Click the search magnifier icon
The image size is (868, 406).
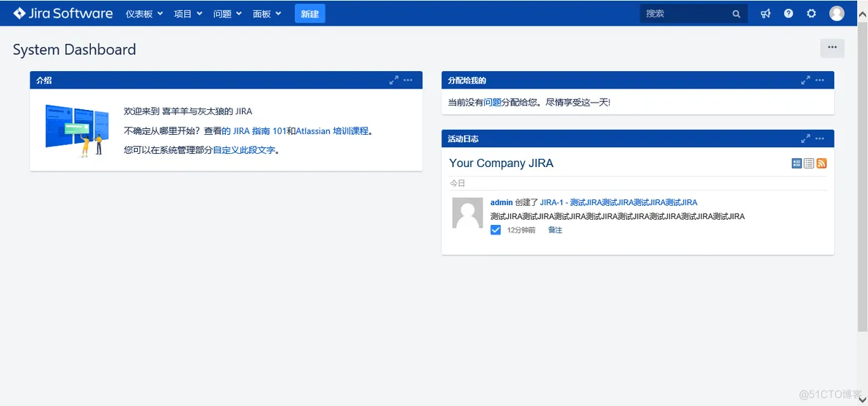(736, 15)
